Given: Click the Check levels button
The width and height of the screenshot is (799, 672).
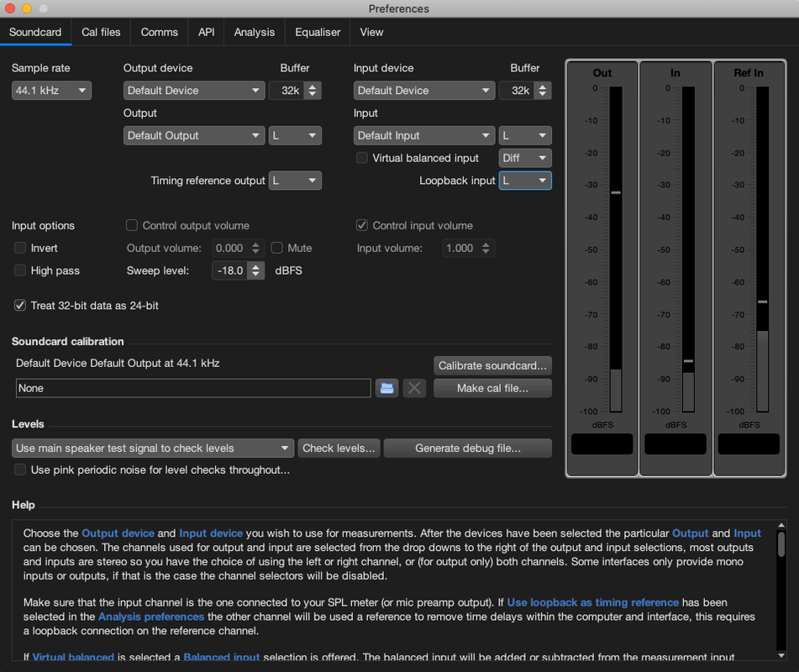Looking at the screenshot, I should point(339,449).
